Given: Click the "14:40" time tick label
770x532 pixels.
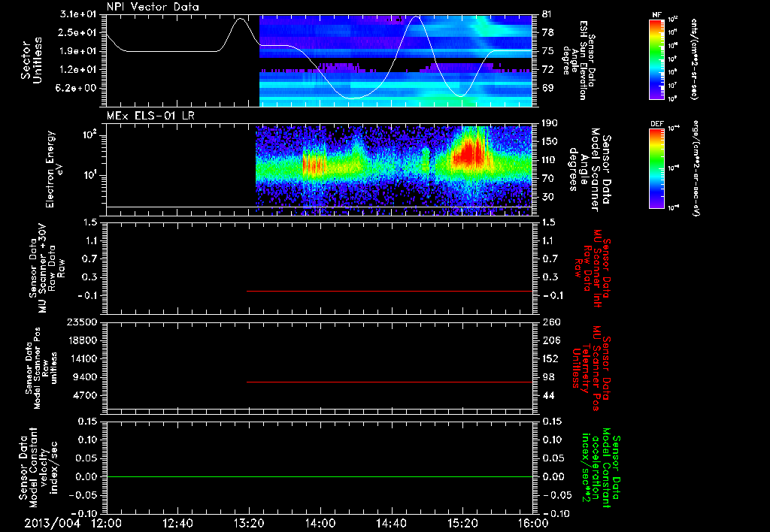Looking at the screenshot, I should [391, 524].
